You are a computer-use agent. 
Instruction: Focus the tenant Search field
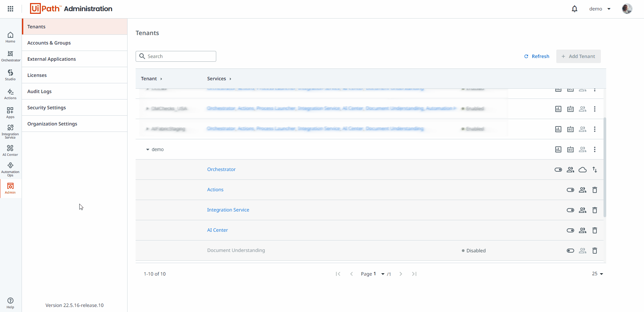(x=176, y=56)
